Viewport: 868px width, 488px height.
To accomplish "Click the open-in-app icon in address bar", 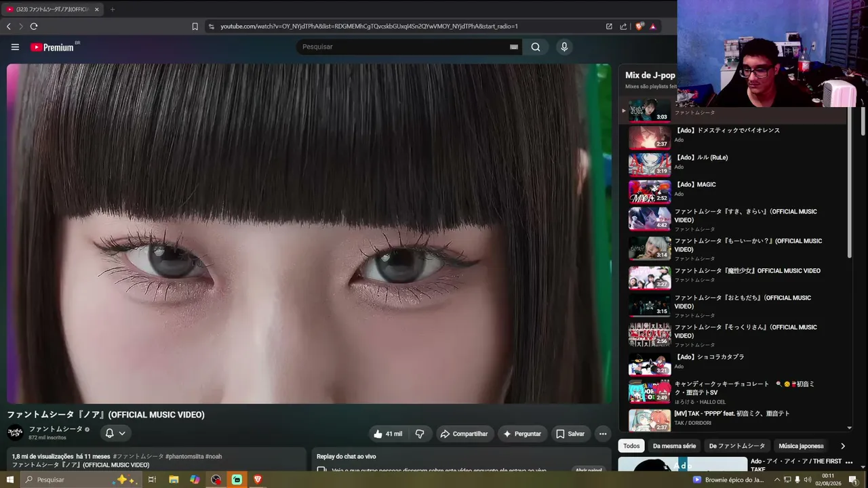I will pos(609,26).
